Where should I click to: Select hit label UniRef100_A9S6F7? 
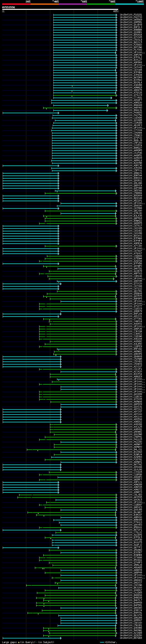pos(131,100)
